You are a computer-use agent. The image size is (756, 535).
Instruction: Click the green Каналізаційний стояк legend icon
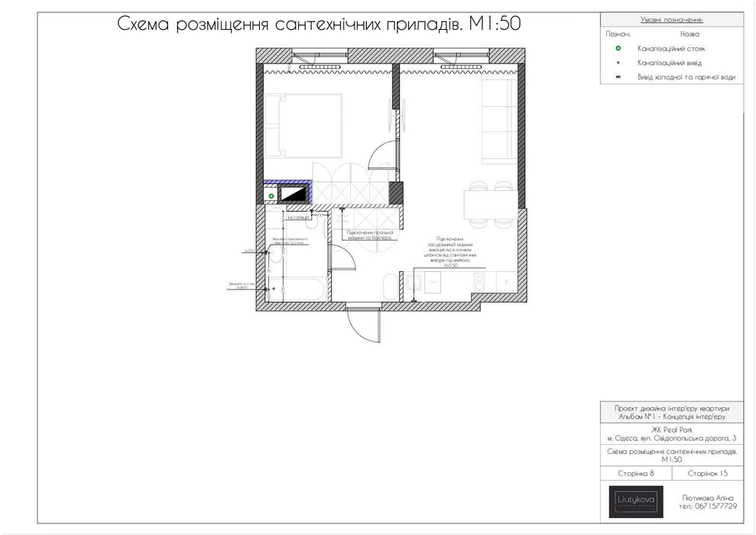[x=618, y=48]
